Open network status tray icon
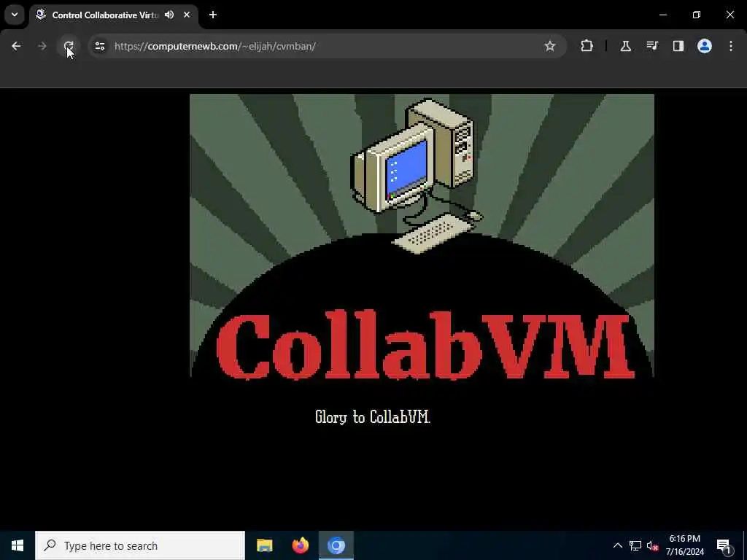The height and width of the screenshot is (560, 747). click(x=635, y=545)
